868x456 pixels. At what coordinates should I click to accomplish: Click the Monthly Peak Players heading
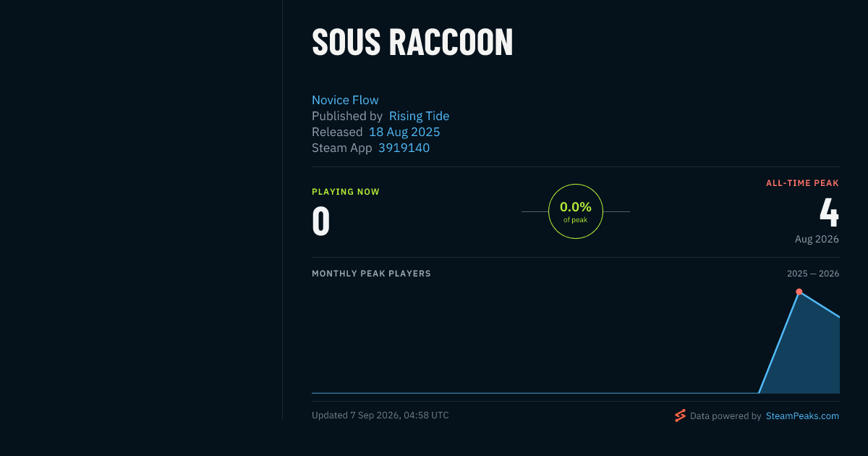pyautogui.click(x=371, y=274)
